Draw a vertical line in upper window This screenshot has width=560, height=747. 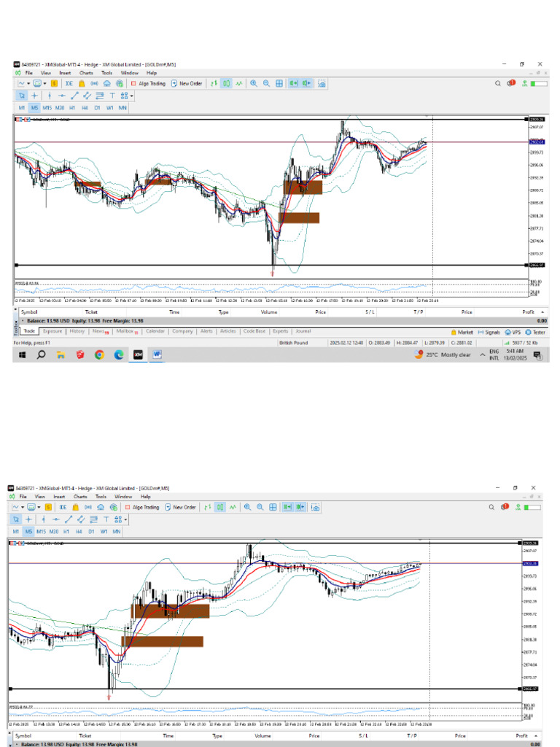tap(50, 96)
